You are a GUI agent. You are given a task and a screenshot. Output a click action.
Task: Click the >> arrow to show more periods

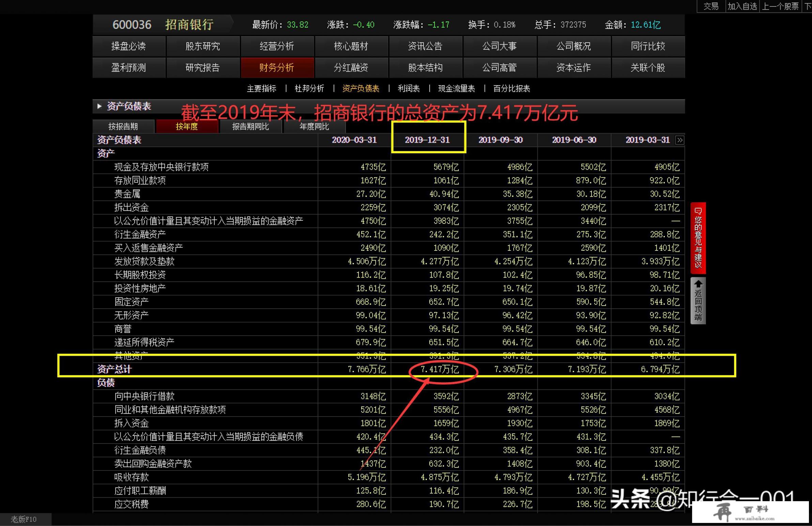[680, 140]
